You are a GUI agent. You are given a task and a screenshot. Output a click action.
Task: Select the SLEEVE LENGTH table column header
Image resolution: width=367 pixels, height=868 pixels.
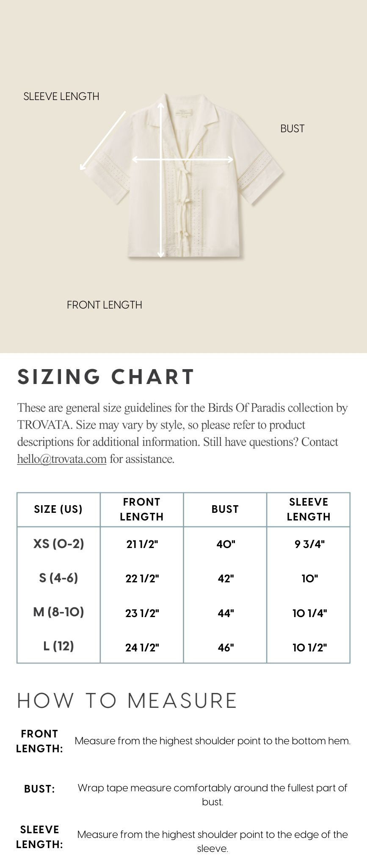point(308,509)
